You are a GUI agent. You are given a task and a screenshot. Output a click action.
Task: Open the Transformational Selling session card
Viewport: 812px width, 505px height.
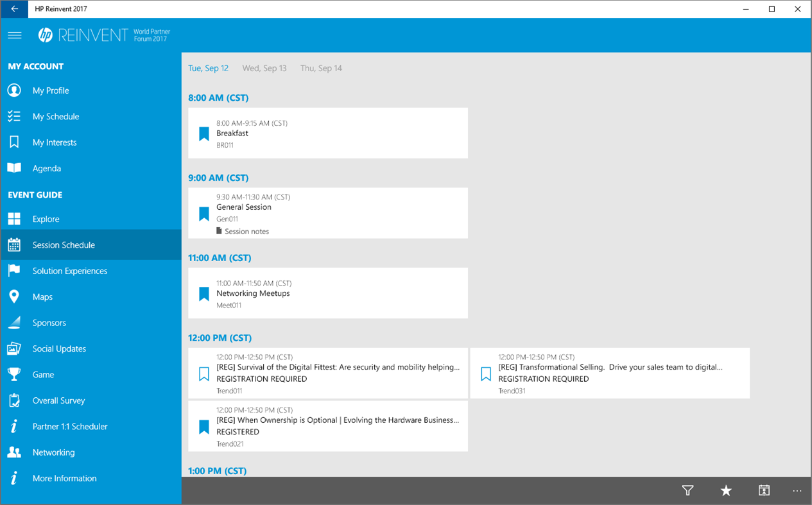tap(610, 373)
